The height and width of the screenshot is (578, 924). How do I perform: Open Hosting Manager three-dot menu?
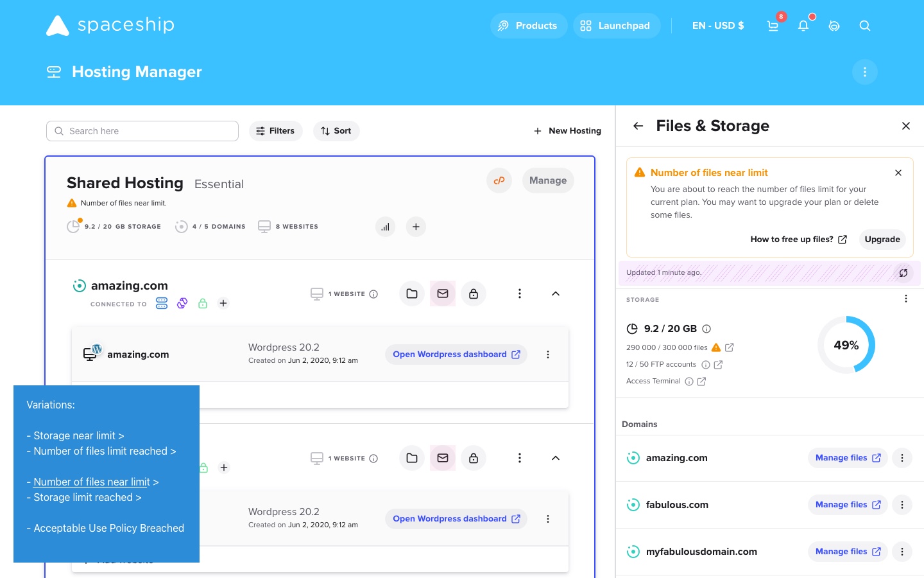[x=865, y=72]
